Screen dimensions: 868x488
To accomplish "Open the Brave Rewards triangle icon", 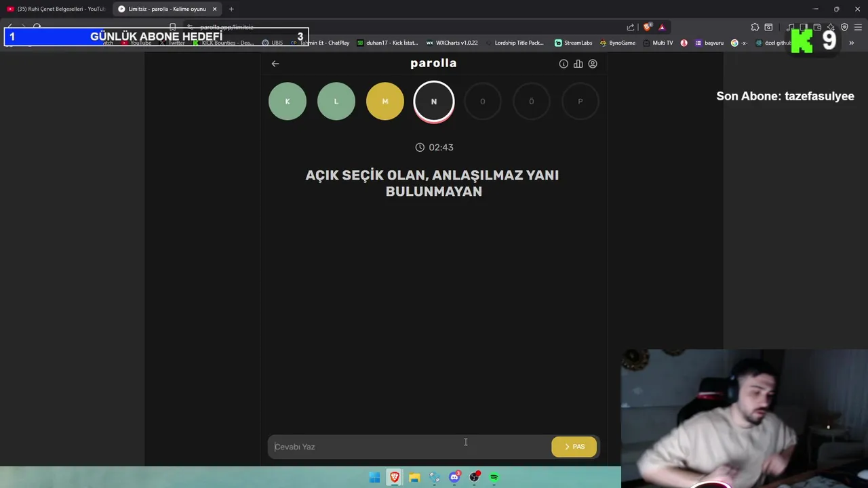I will pyautogui.click(x=662, y=27).
